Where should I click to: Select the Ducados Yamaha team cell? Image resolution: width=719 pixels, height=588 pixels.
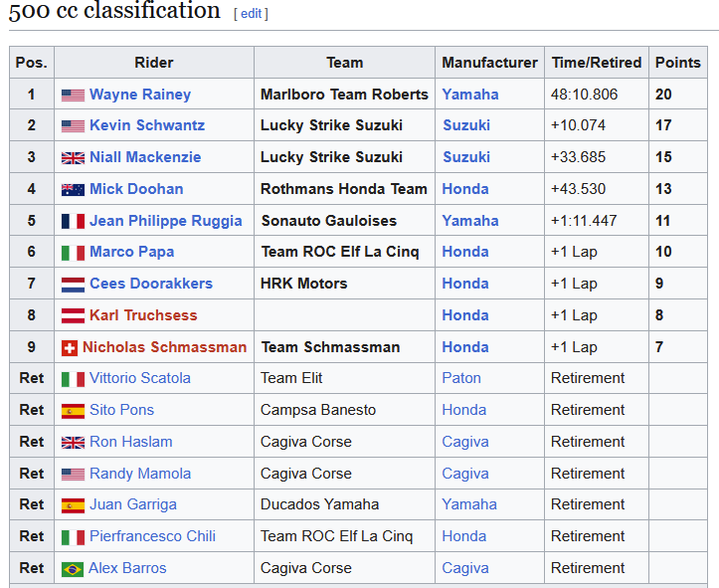(344, 504)
